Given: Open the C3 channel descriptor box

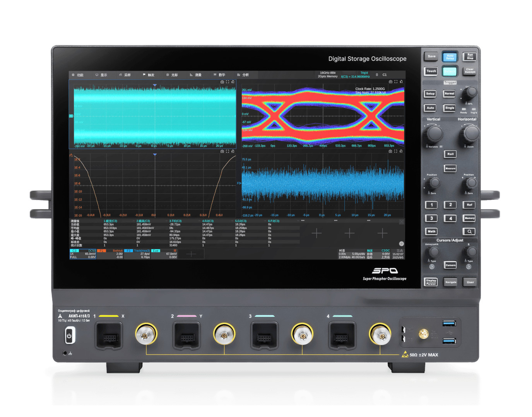Looking at the screenshot, I should (x=83, y=254).
